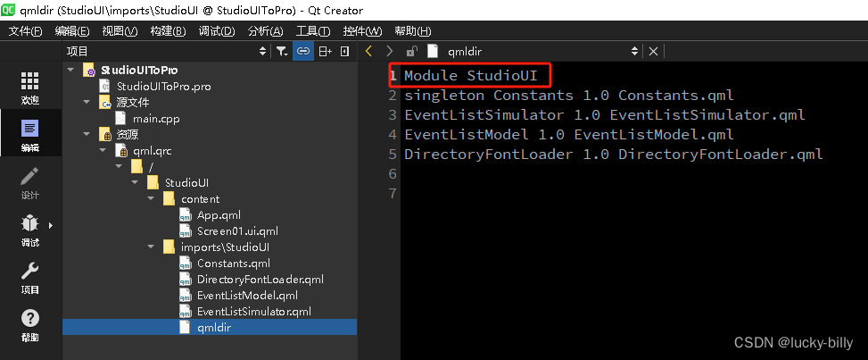Collapse the content folder node

151,199
